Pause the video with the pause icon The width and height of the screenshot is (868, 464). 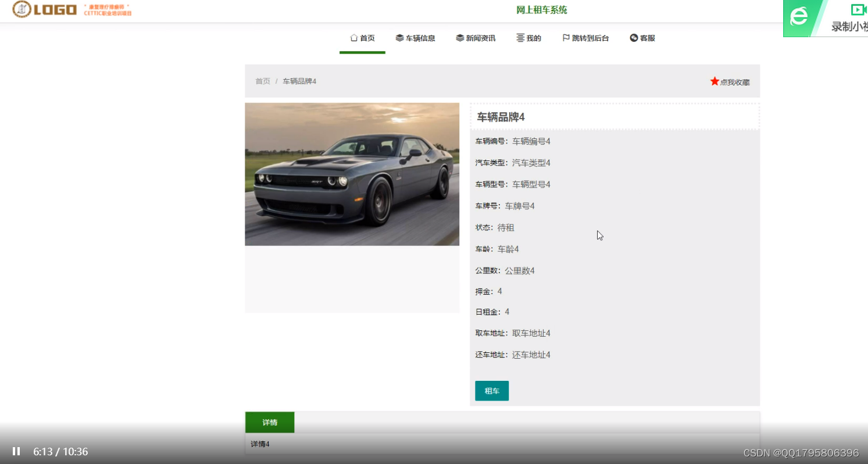16,451
